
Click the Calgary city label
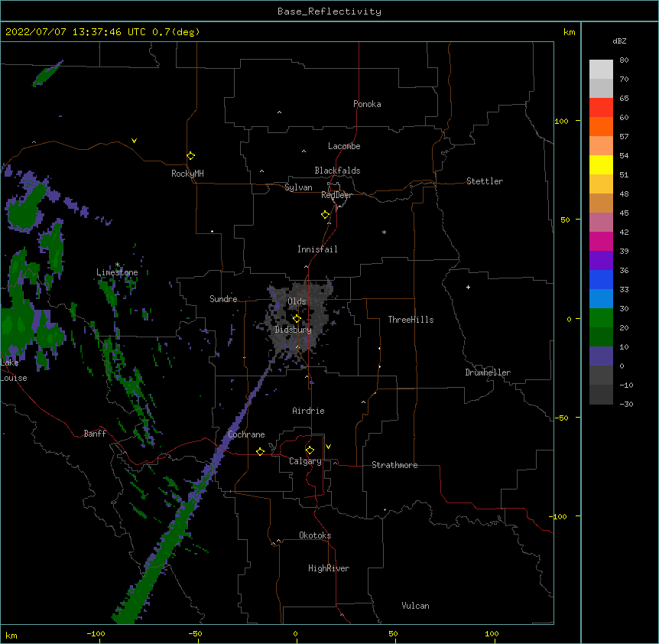click(x=305, y=461)
